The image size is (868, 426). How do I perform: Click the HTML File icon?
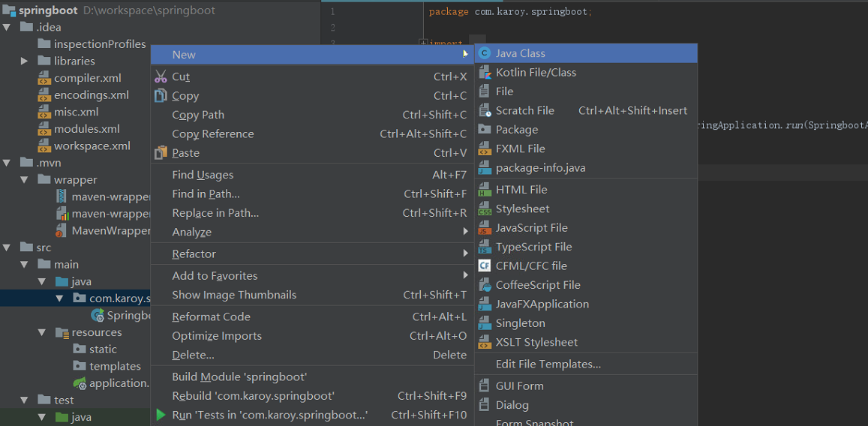point(485,190)
